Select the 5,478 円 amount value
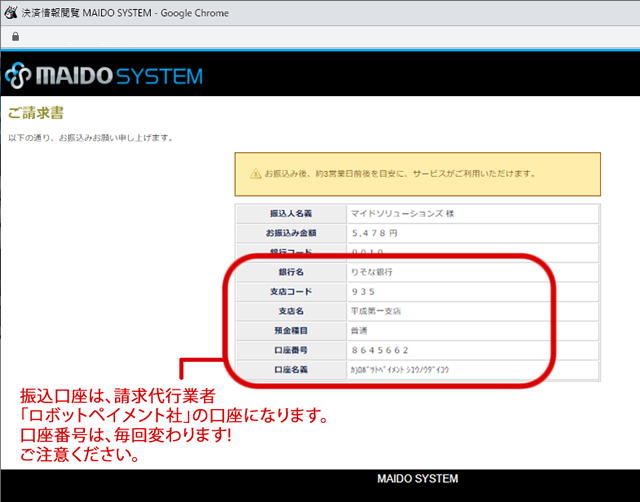 375,233
